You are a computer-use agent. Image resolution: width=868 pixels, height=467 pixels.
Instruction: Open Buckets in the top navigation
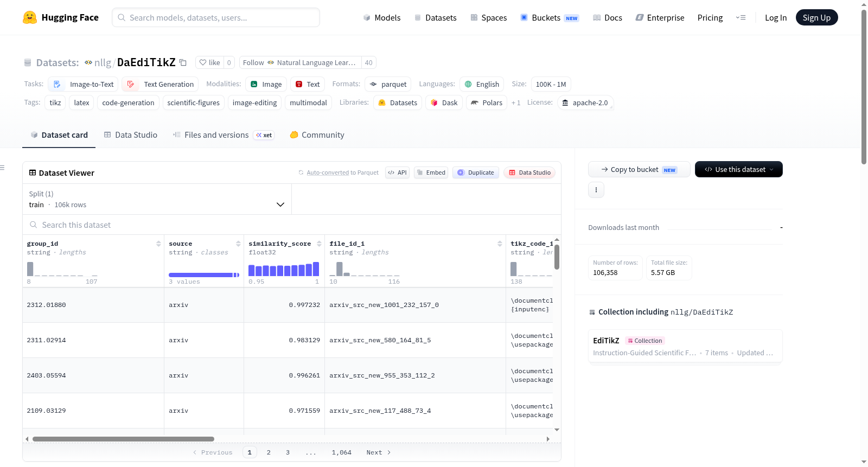point(550,17)
